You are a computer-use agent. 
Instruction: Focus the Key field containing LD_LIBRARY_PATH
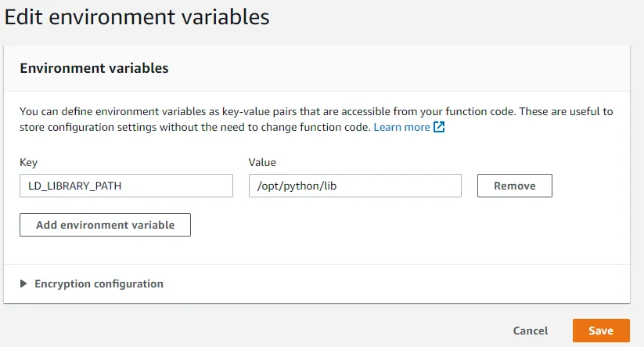coord(126,186)
